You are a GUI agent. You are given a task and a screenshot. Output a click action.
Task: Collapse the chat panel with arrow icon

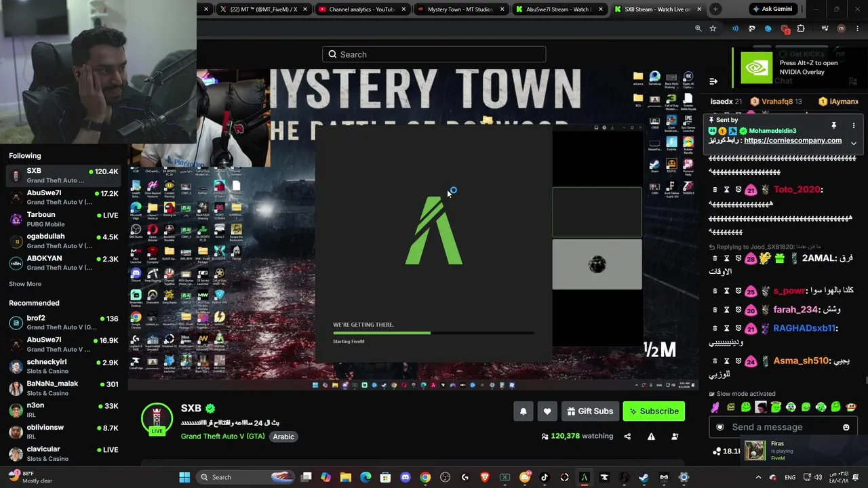tap(713, 81)
